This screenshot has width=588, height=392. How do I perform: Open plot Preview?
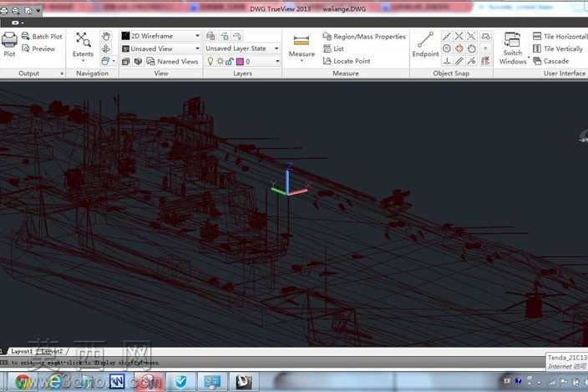pos(38,48)
